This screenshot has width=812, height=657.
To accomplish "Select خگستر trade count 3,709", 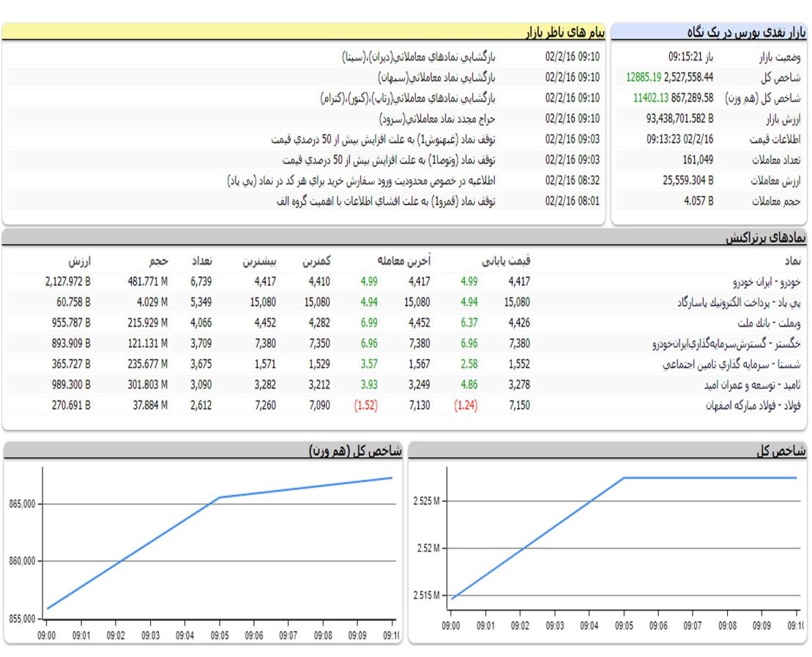I will (x=201, y=344).
